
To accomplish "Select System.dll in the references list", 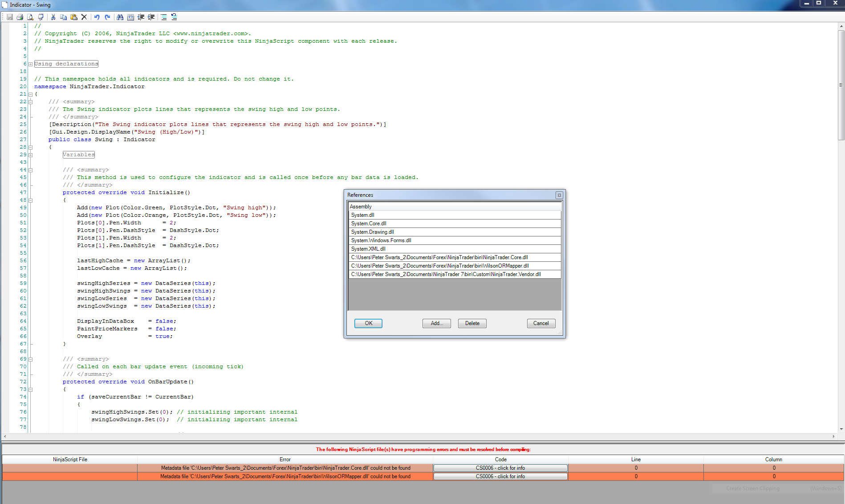I will pyautogui.click(x=455, y=215).
